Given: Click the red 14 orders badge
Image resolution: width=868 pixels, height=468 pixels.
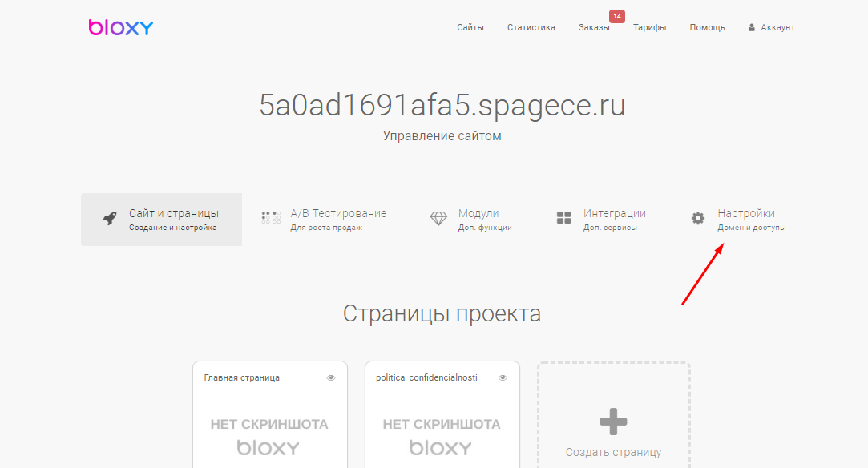Looking at the screenshot, I should coord(616,16).
